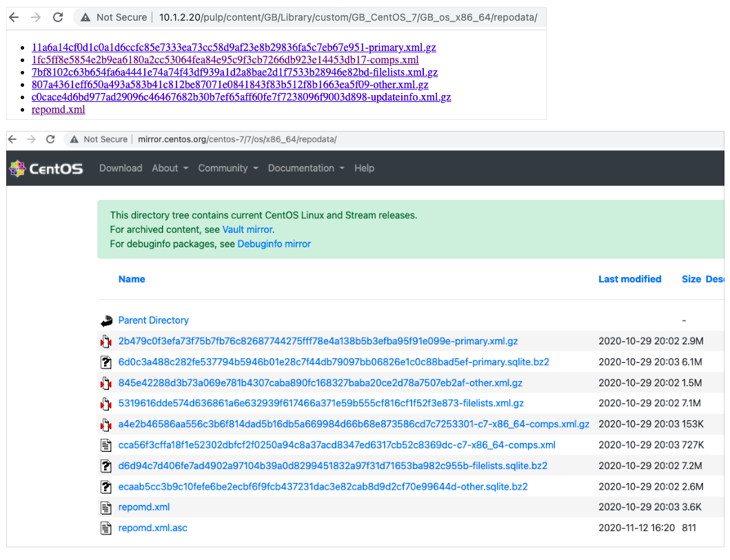730x560 pixels.
Task: Open the c0cace4d updateinfo.xml.gz link on pulp
Action: (x=241, y=97)
